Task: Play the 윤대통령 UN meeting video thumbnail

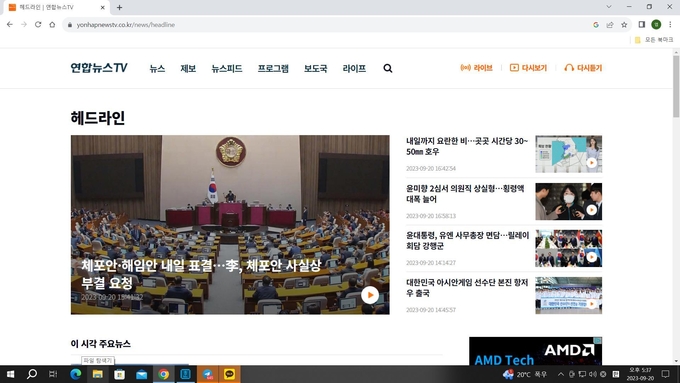Action: [569, 248]
